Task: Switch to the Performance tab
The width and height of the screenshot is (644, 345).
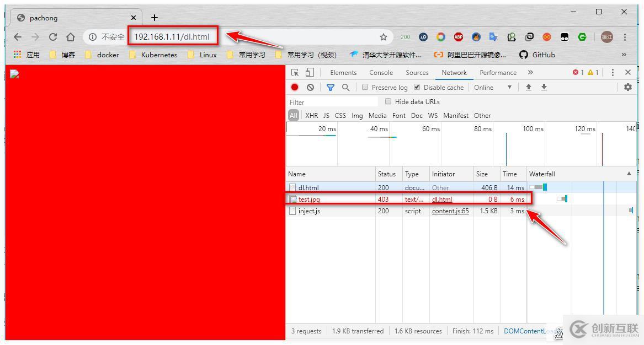Action: click(498, 73)
